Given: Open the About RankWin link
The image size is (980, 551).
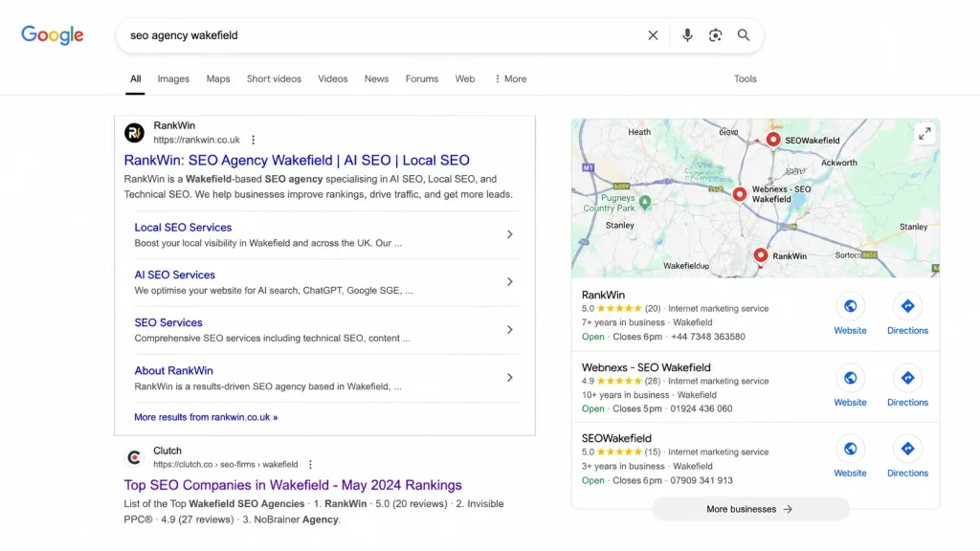Looking at the screenshot, I should (x=173, y=370).
